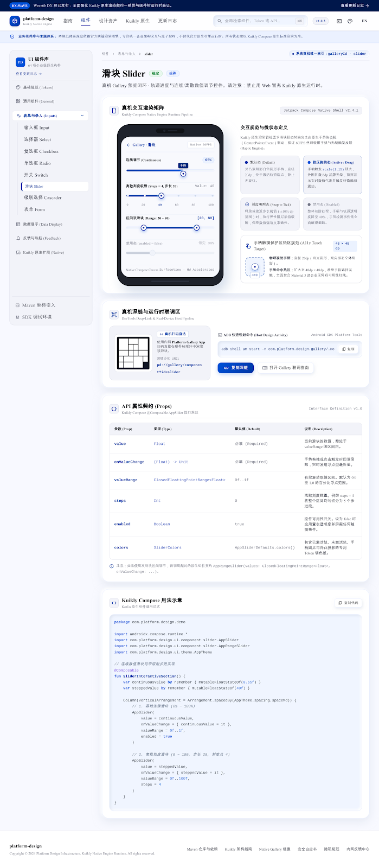Open 开关 Switch in the sidebar

55,175
